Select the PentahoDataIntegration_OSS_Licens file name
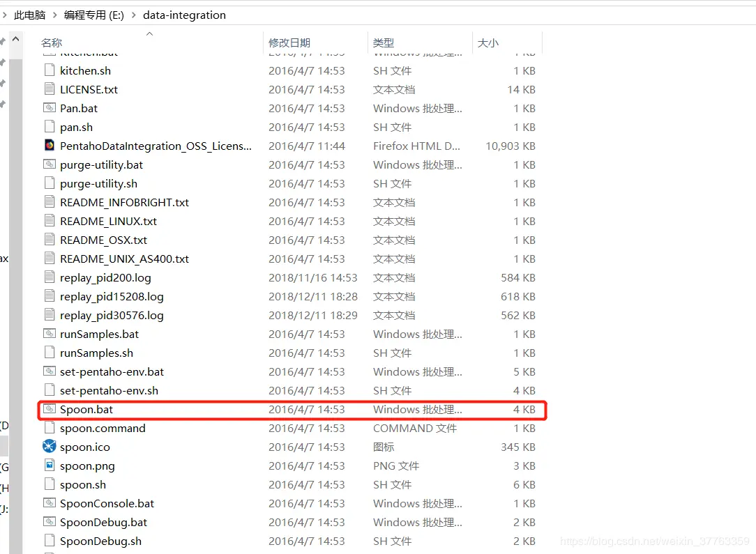Screen dimensions: 756x554 (156, 146)
